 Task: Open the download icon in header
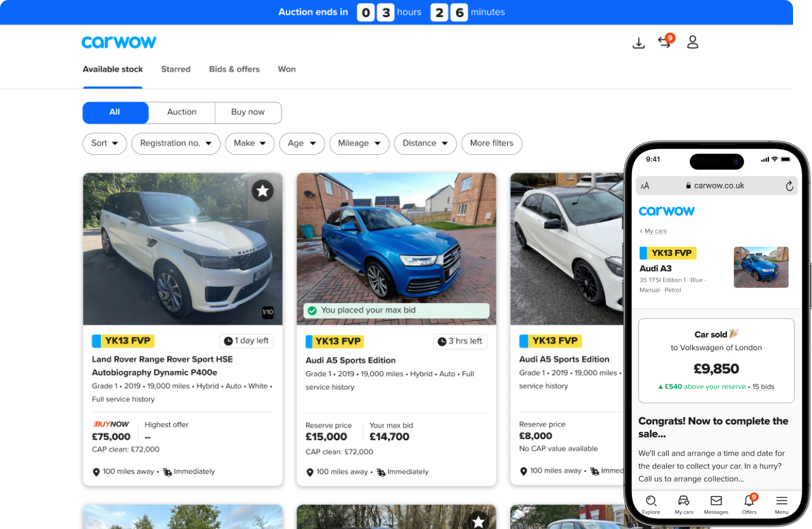point(639,42)
